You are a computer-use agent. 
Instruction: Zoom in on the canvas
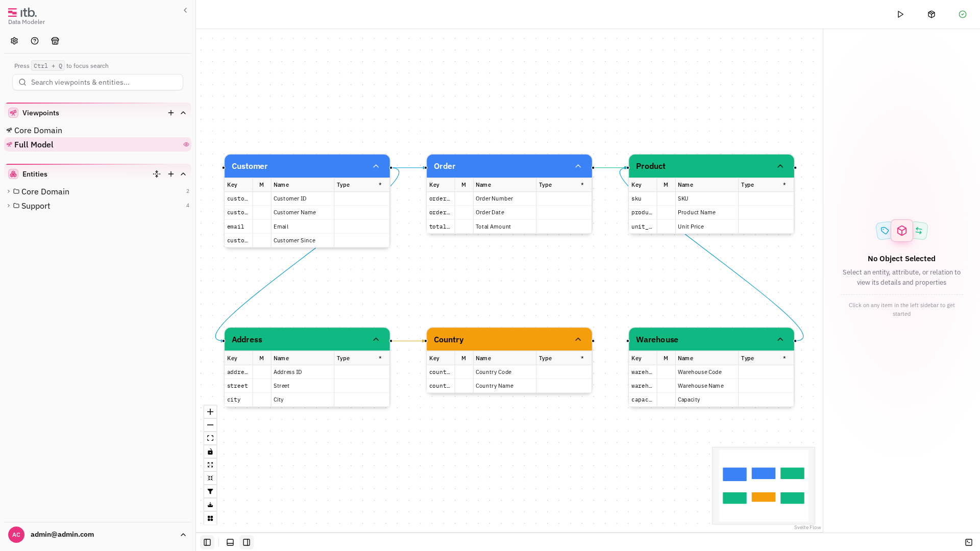tap(210, 412)
